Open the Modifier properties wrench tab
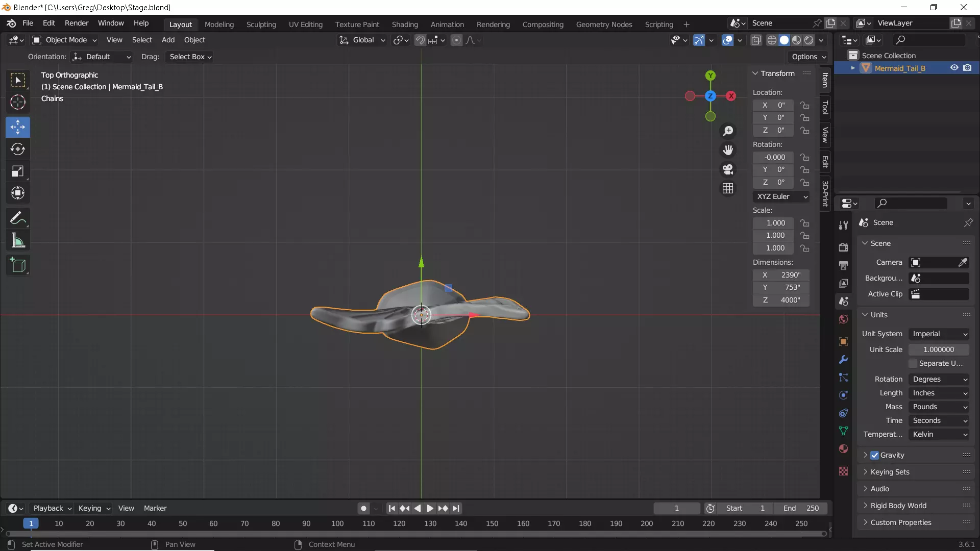Screen dimensions: 980x551 843,360
